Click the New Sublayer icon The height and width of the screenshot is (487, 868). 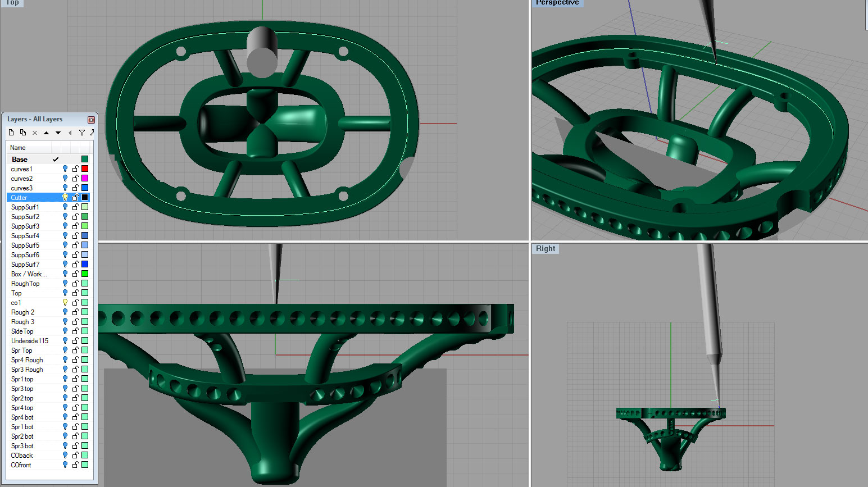[x=23, y=133]
